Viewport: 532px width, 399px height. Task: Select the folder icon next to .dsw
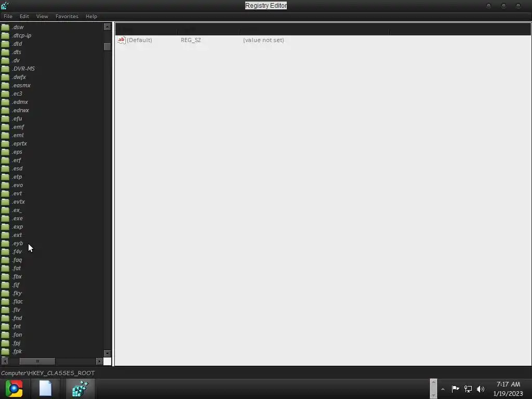click(x=5, y=27)
